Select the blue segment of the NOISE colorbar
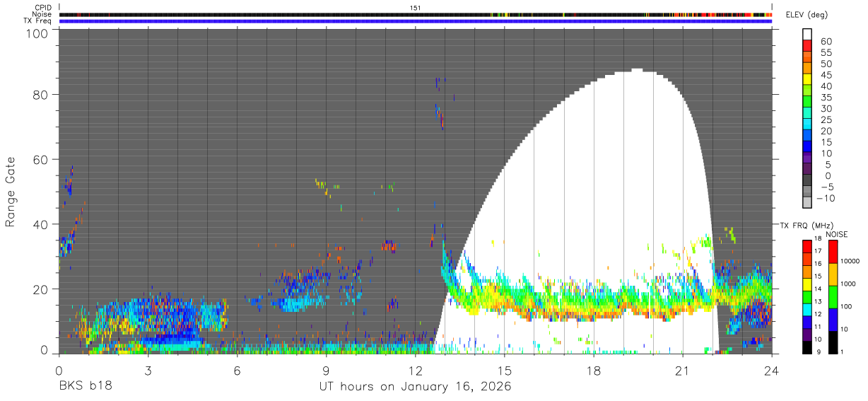868x401 pixels. click(x=833, y=320)
